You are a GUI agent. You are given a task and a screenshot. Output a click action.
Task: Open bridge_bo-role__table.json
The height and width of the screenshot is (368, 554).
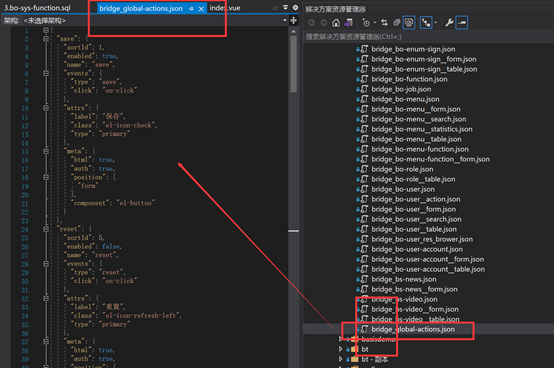(413, 179)
